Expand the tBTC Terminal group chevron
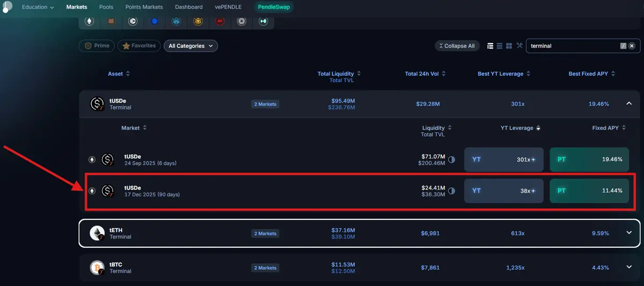 629,267
